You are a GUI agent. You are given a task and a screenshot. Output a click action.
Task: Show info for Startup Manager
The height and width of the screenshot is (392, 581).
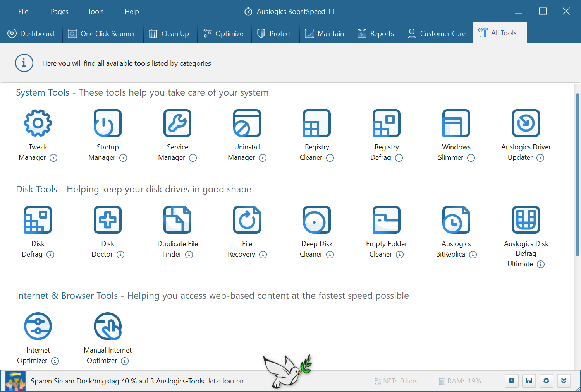coord(123,158)
